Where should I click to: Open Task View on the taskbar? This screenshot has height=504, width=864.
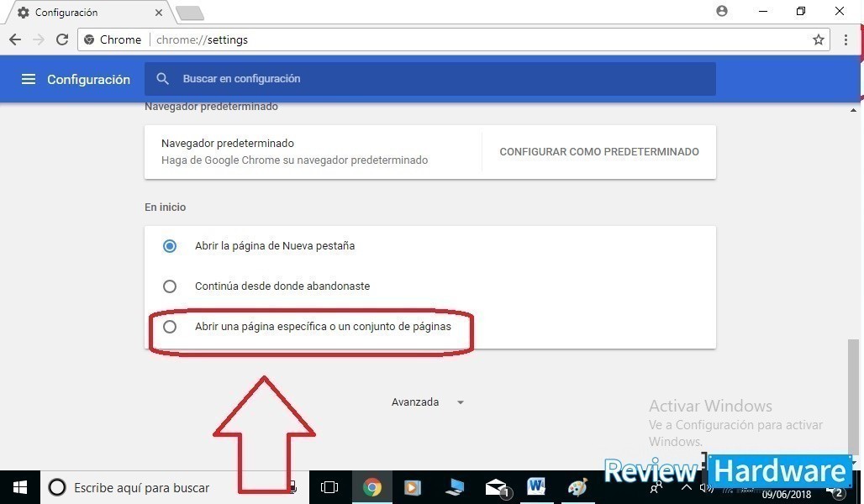pyautogui.click(x=329, y=487)
